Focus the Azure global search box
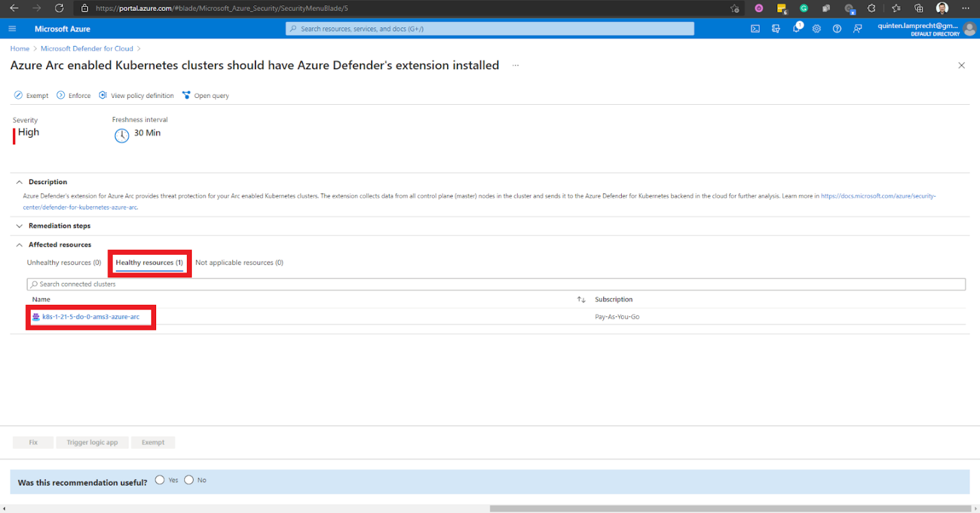This screenshot has width=980, height=513. click(x=490, y=29)
